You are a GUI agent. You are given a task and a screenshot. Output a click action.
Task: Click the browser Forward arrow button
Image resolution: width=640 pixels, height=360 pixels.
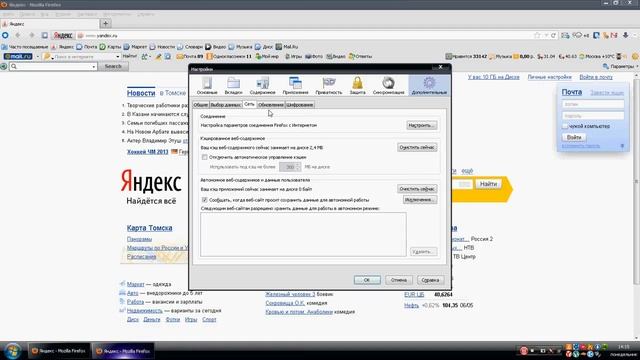(x=31, y=36)
